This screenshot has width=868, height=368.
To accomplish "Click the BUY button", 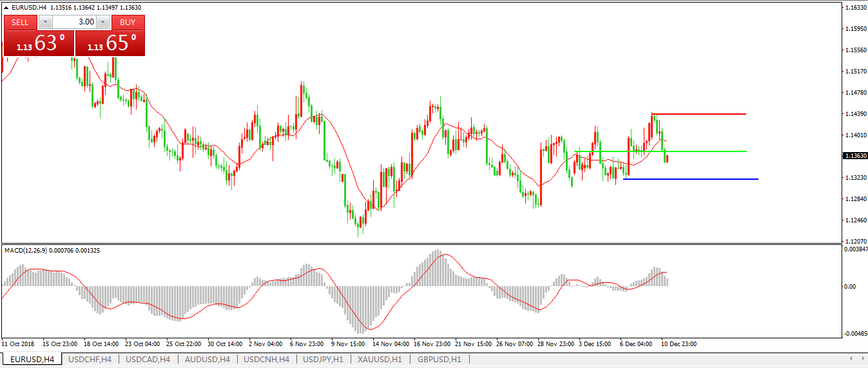I will 128,23.
